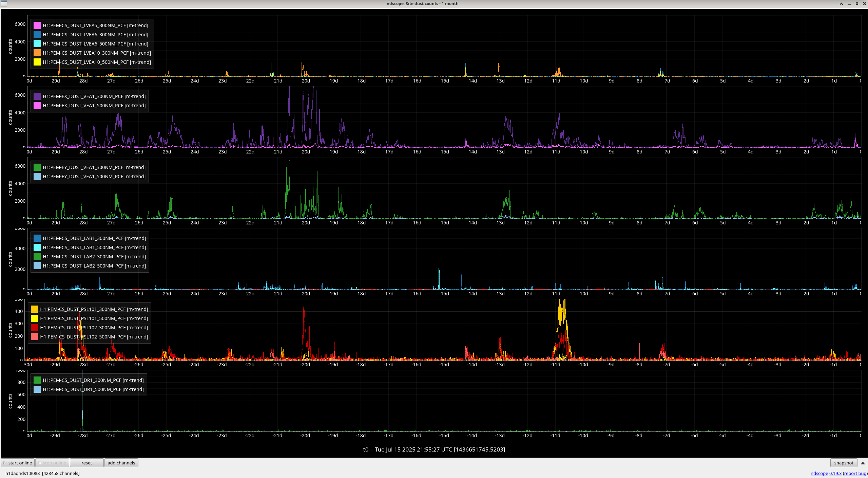Click the EX VEA1_500NM pink legend swatch
Viewport: 868px width, 478px height.
click(37, 106)
